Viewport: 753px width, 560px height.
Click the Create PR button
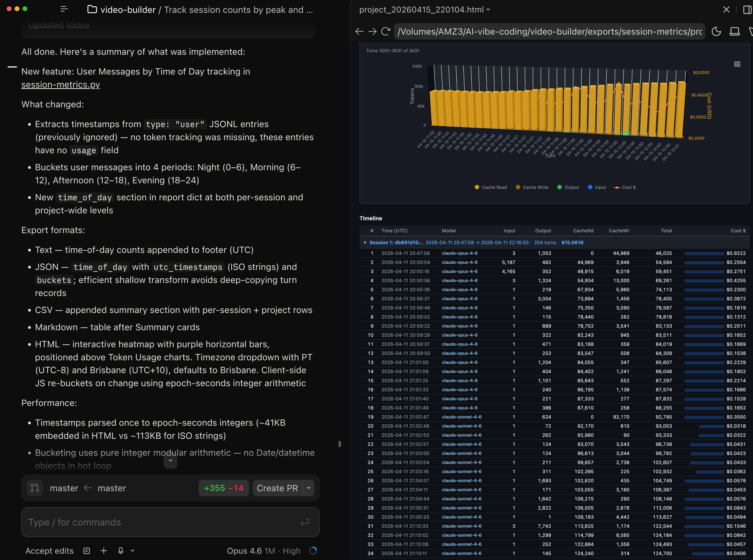point(277,488)
